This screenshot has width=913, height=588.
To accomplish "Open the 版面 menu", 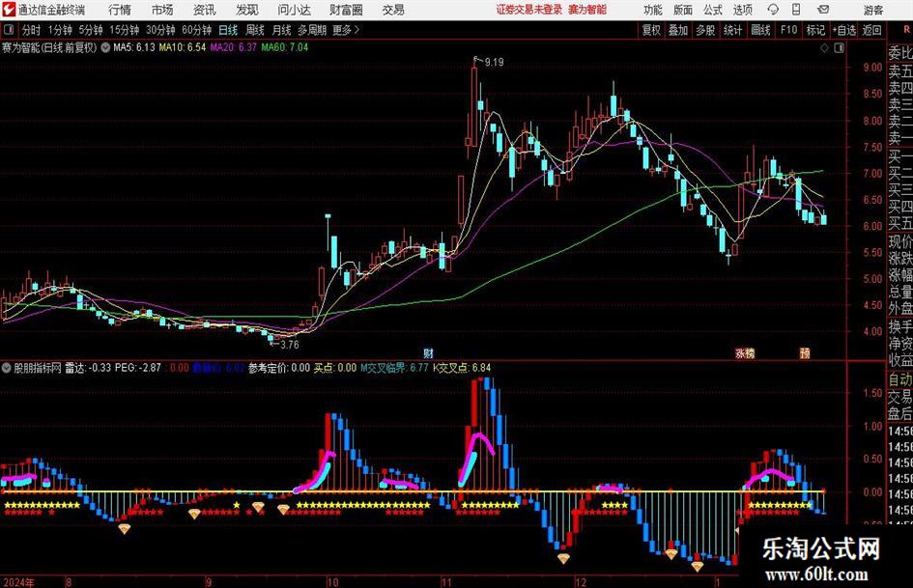I will (682, 10).
